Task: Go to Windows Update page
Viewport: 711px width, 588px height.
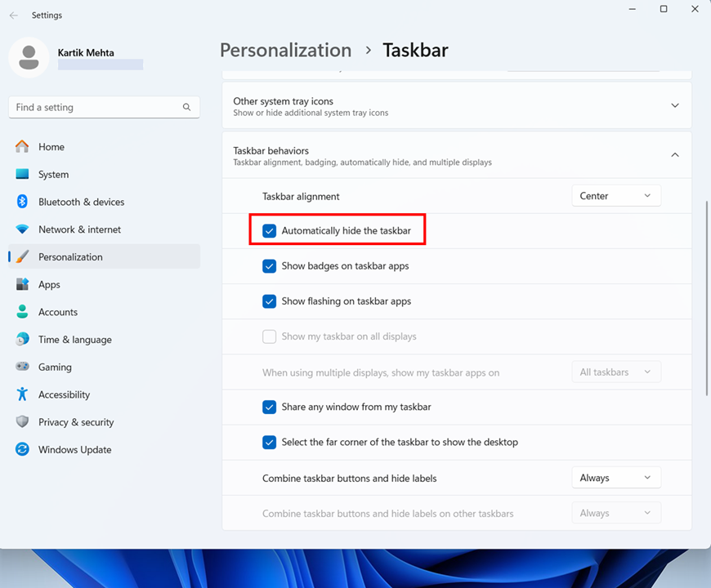Action: pos(105,450)
